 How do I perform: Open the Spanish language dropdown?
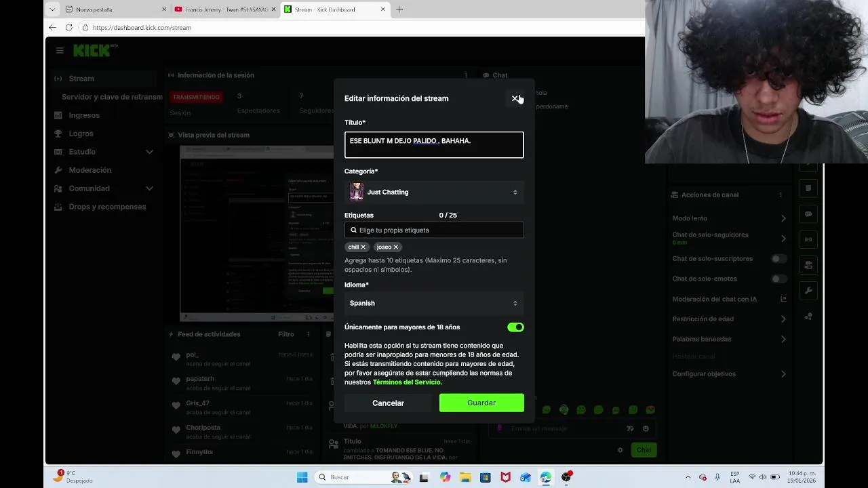(434, 303)
